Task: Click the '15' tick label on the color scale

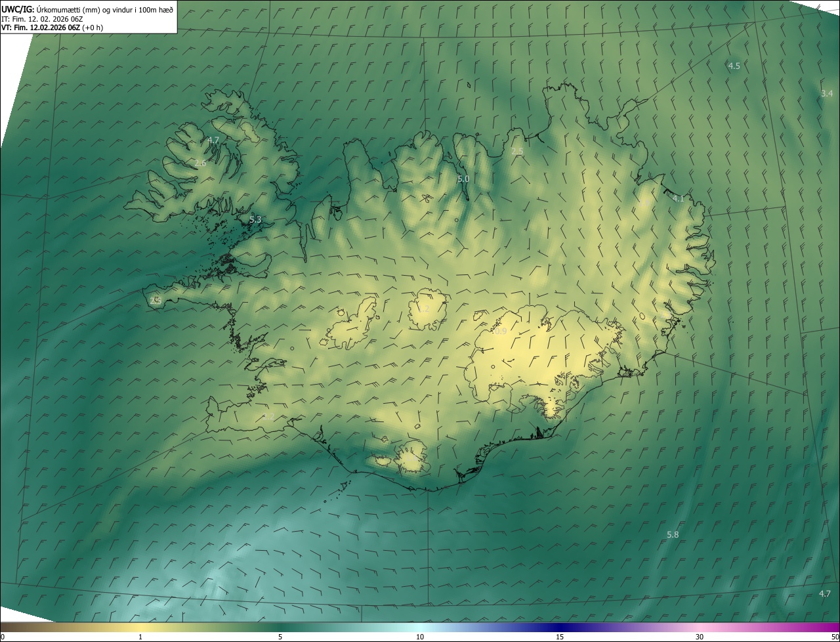Action: click(560, 637)
